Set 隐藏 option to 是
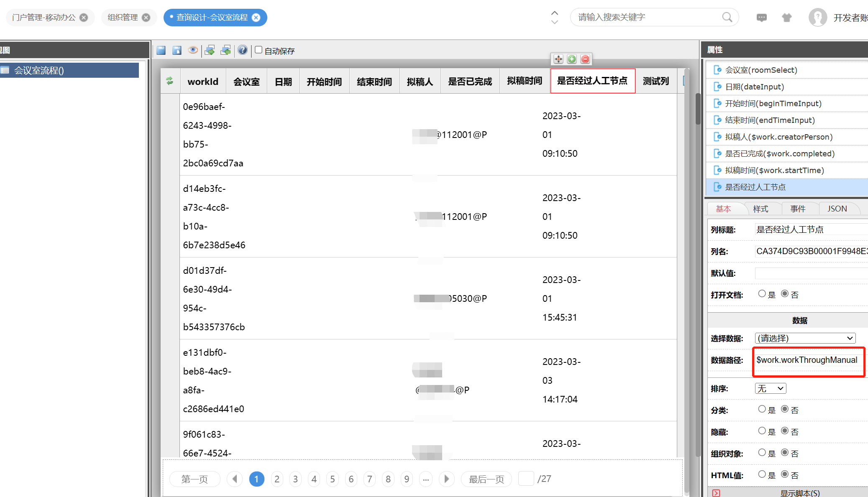Image resolution: width=868 pixels, height=497 pixels. [762, 431]
